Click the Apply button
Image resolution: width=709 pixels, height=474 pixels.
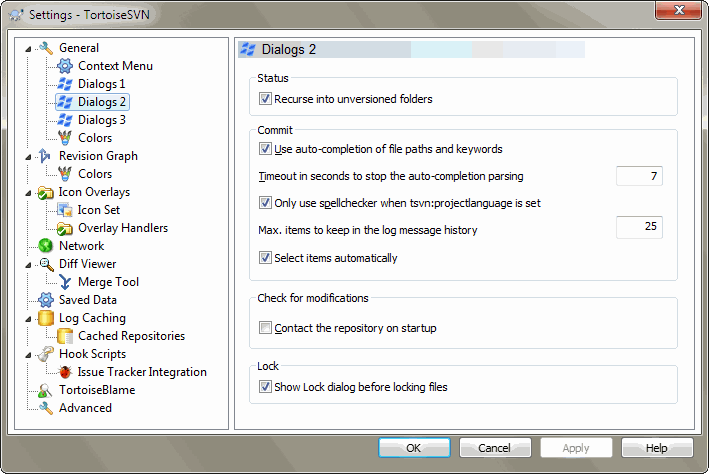[x=576, y=448]
